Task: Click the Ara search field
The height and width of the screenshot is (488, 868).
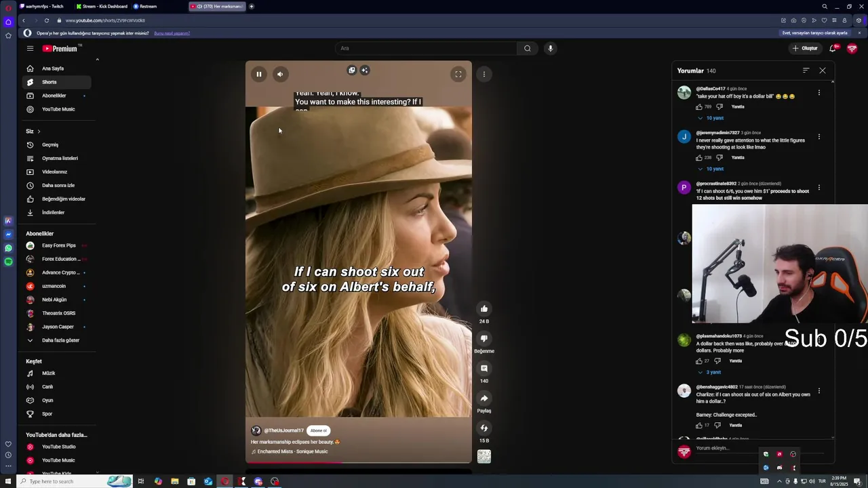Action: pos(426,48)
